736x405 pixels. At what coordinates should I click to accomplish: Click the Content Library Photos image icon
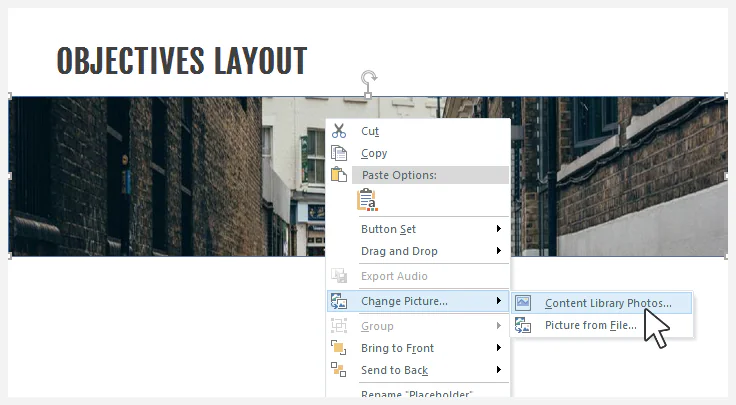pos(523,303)
